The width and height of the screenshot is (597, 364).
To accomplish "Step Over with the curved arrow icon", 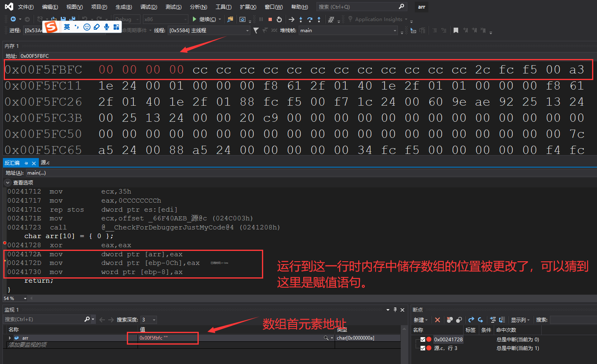I will click(310, 19).
